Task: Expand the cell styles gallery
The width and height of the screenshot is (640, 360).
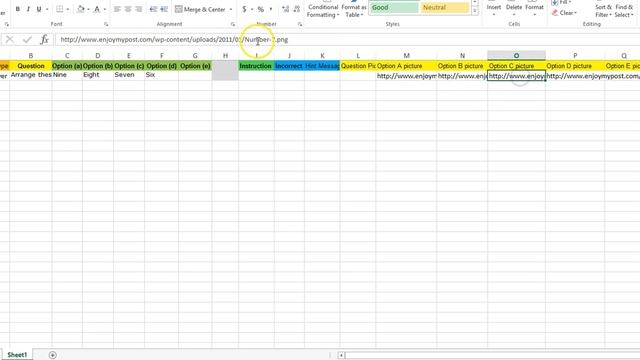Action: coord(475,11)
